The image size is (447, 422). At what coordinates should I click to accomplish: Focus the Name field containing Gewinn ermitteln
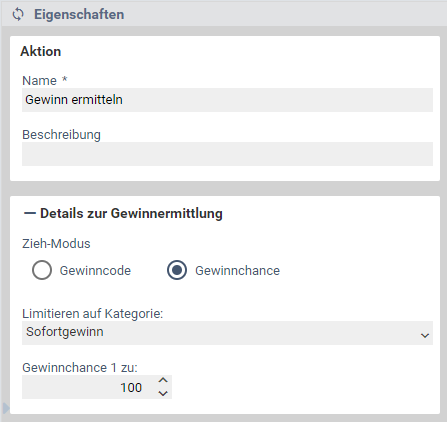[x=227, y=100]
